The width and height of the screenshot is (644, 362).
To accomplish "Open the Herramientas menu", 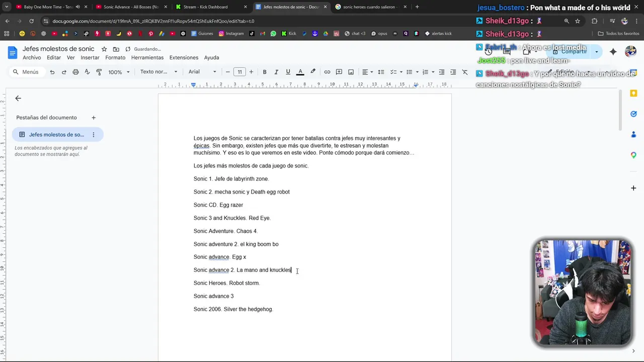I will pos(147,58).
